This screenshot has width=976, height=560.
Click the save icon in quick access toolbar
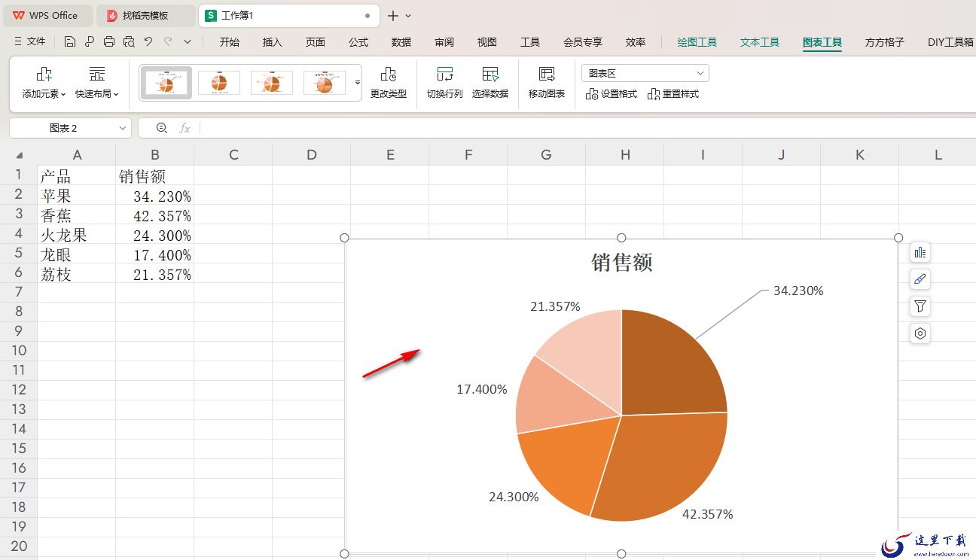70,42
